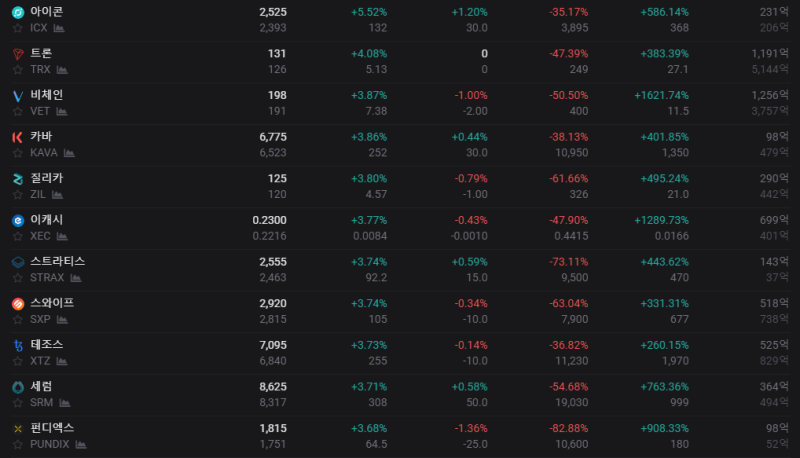
Task: Select the PUNDIX price 1,815
Action: [273, 428]
